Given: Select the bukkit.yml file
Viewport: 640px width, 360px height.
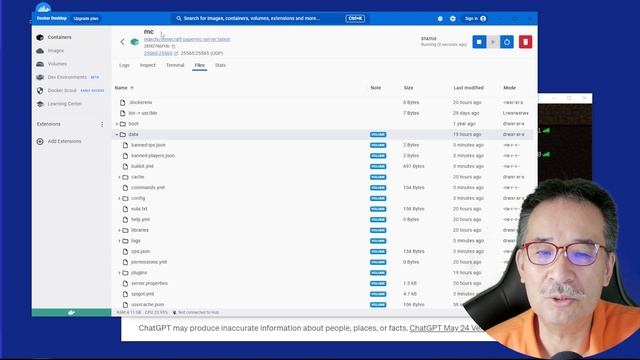Looking at the screenshot, I should (x=142, y=166).
